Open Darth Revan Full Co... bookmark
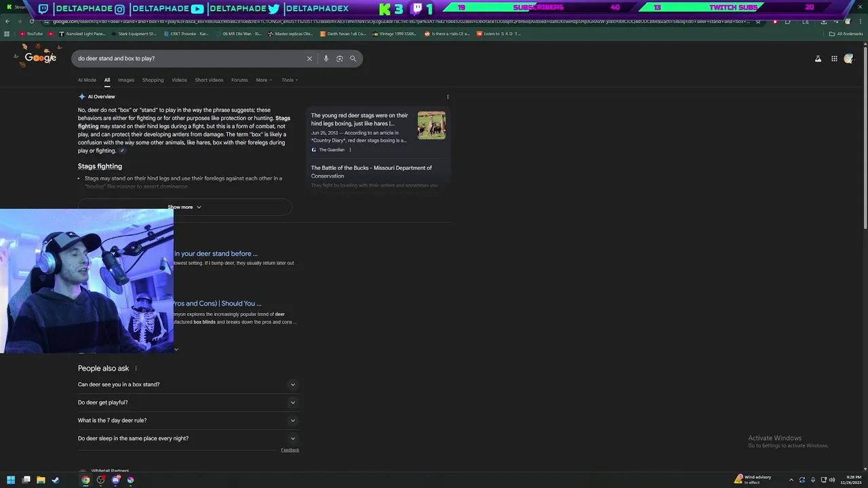 343,33
